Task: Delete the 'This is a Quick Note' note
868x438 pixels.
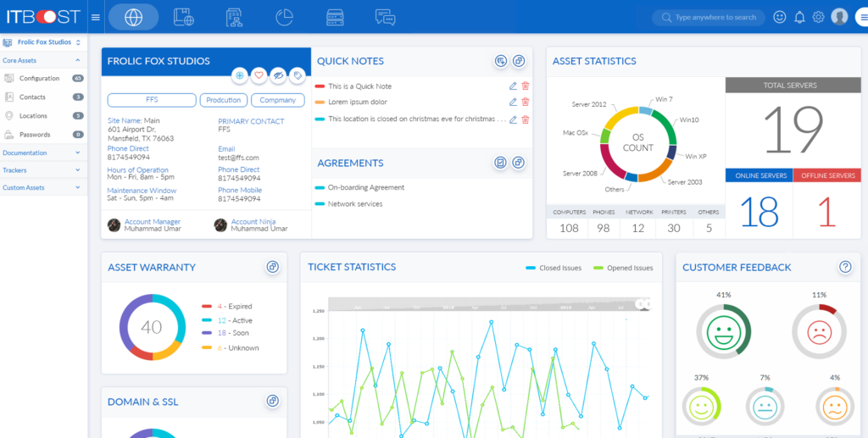Action: coord(526,86)
